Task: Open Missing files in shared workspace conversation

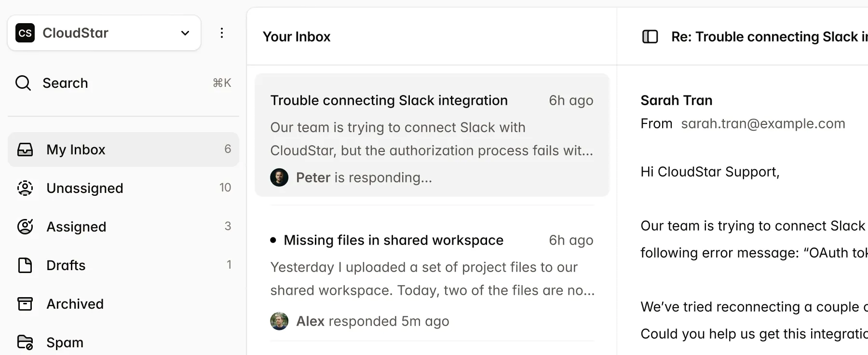Action: pyautogui.click(x=393, y=240)
